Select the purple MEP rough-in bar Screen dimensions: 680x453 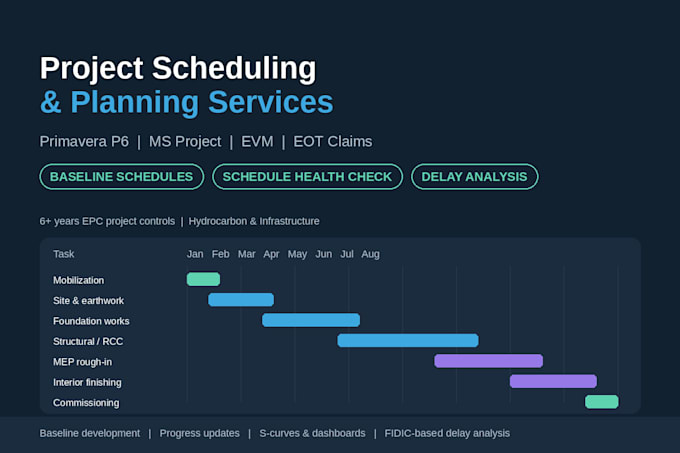(x=489, y=361)
